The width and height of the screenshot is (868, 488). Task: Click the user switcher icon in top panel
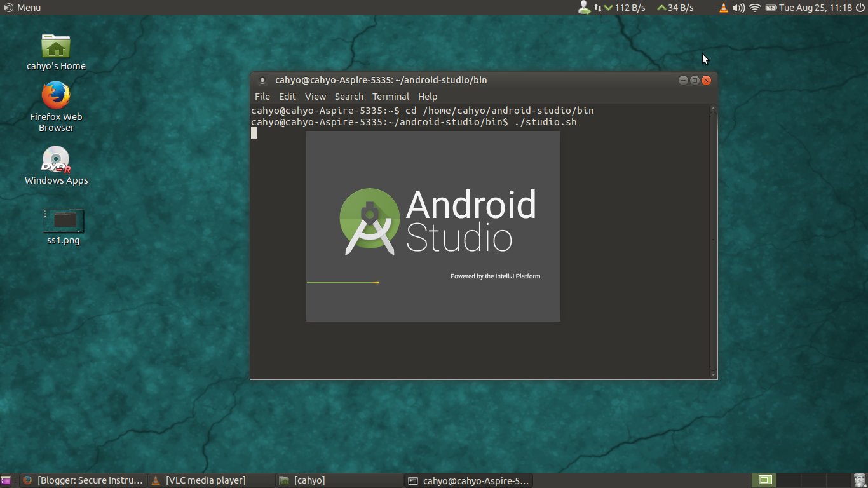coord(584,8)
